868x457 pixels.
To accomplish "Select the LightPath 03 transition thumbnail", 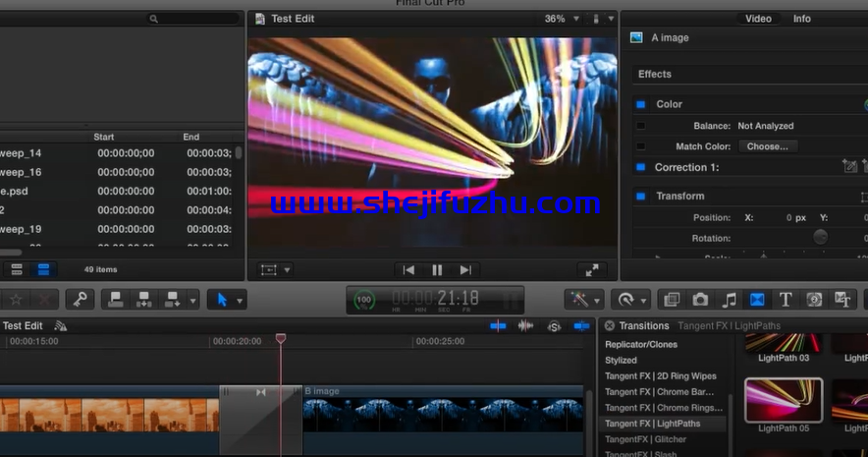I will (x=784, y=343).
